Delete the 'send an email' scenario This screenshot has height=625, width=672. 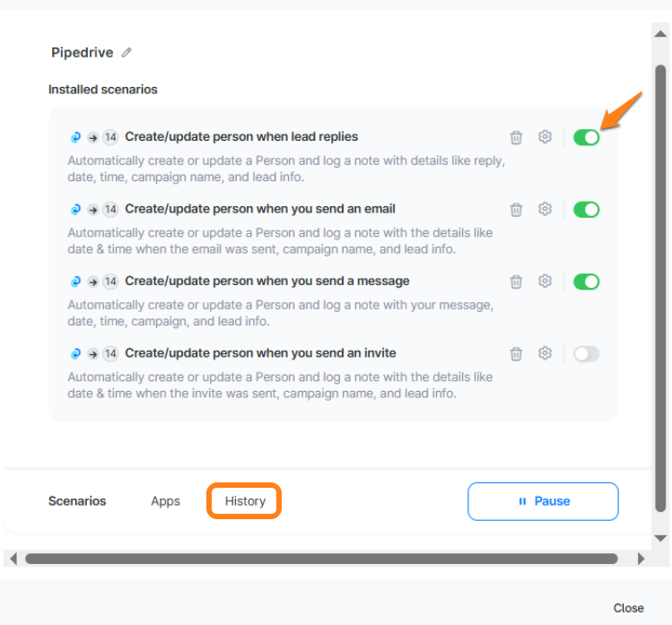(516, 209)
